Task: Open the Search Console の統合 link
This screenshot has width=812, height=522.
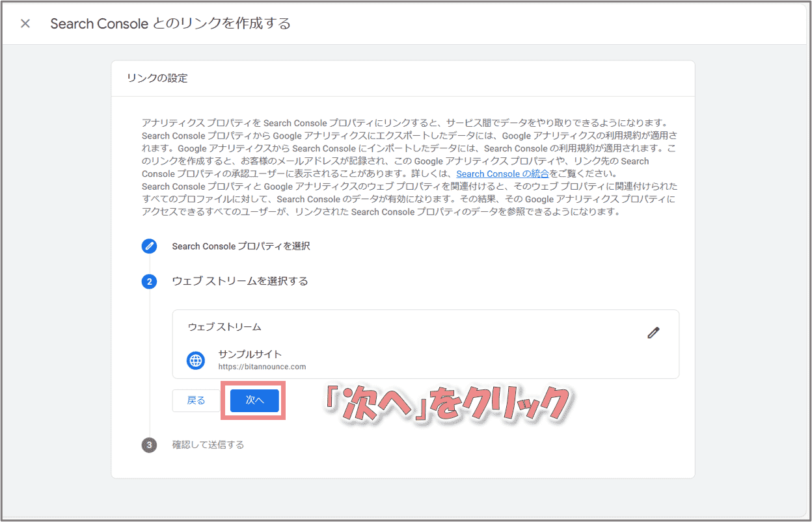Action: pyautogui.click(x=502, y=174)
